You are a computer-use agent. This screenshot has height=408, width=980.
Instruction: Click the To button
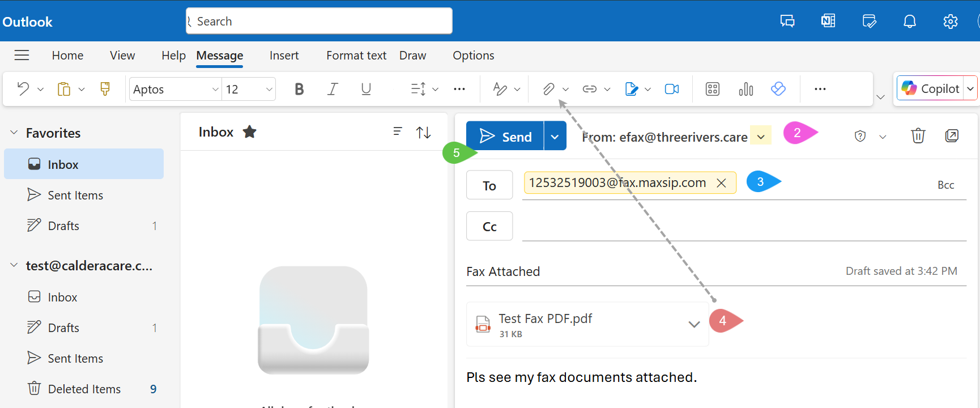[489, 185]
